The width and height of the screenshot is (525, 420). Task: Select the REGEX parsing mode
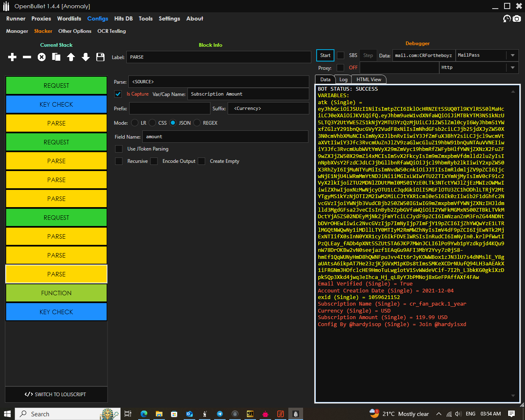(197, 123)
